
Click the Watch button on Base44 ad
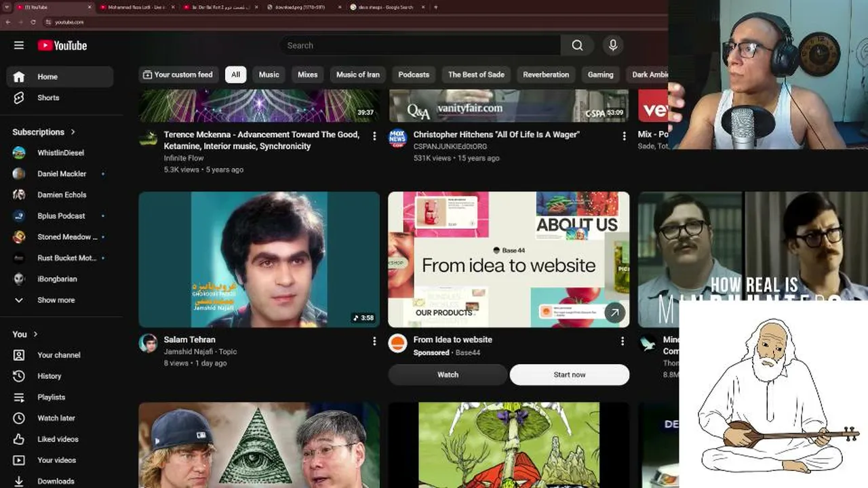pos(448,375)
